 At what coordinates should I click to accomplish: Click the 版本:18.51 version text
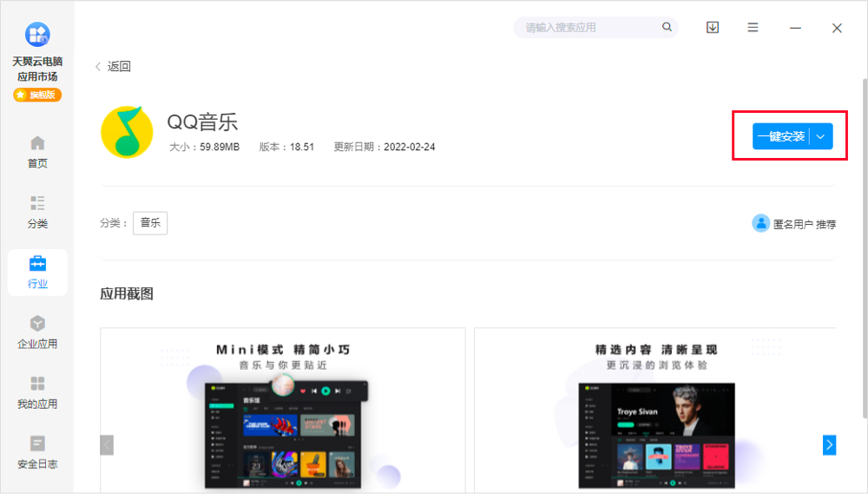point(286,147)
